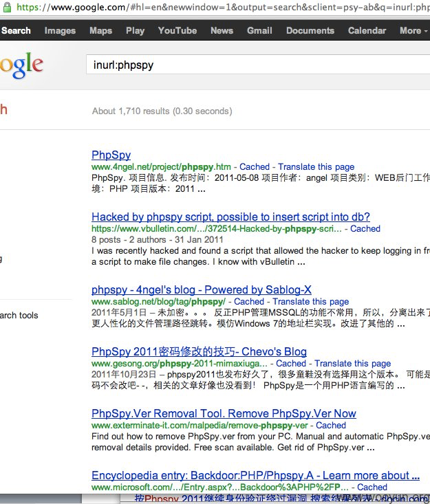Click the search box containing inurl:phpspy
Viewport: 430px width, 504px height.
(x=255, y=65)
